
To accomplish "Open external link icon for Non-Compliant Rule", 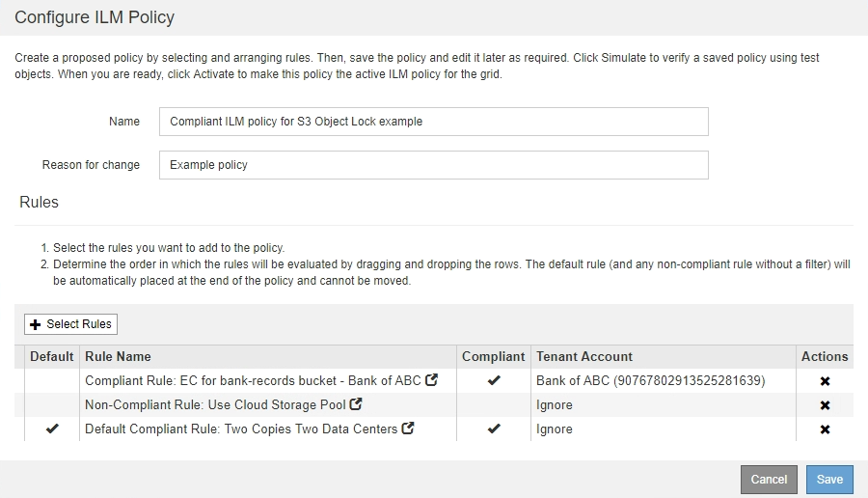I will (x=356, y=404).
